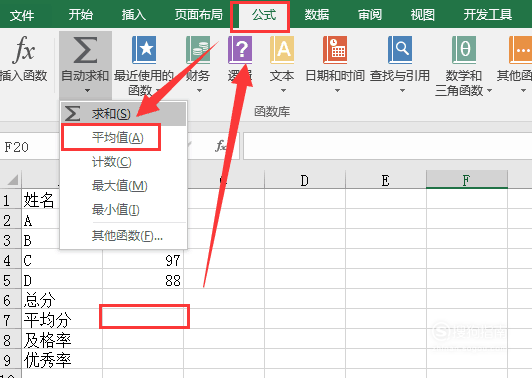Open the Logical functions question-mark icon
Image resolution: width=532 pixels, height=378 pixels.
[x=240, y=50]
